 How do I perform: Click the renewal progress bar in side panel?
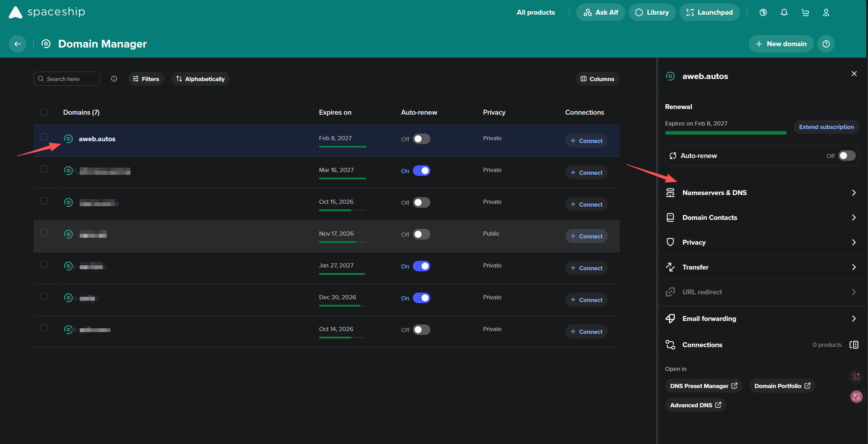point(726,133)
